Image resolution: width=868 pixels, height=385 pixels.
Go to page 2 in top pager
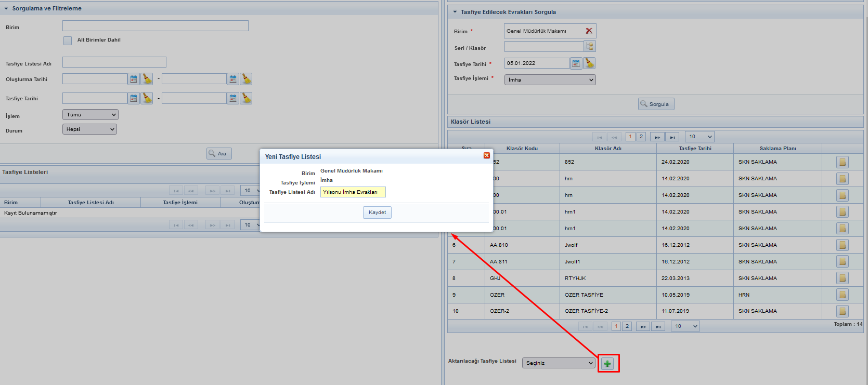pos(641,137)
